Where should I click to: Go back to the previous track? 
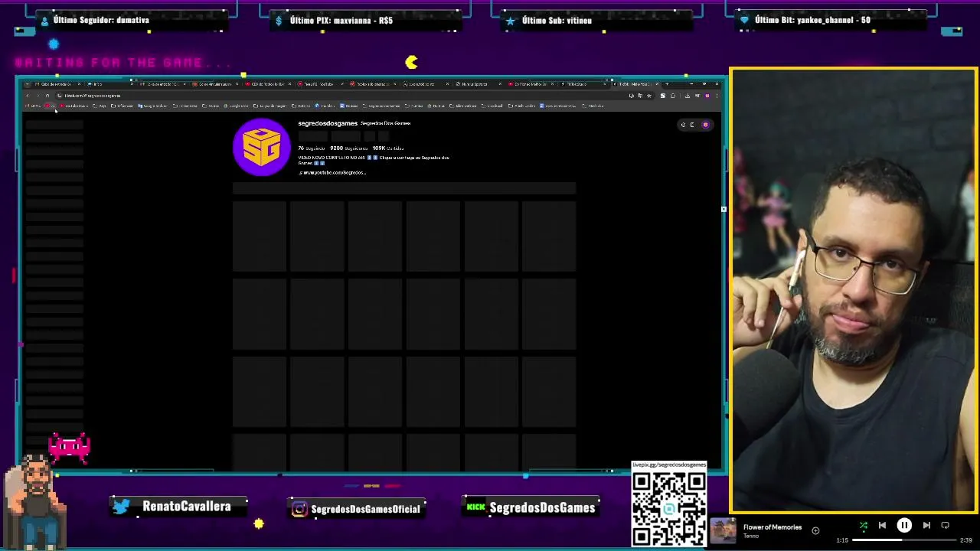pyautogui.click(x=882, y=525)
